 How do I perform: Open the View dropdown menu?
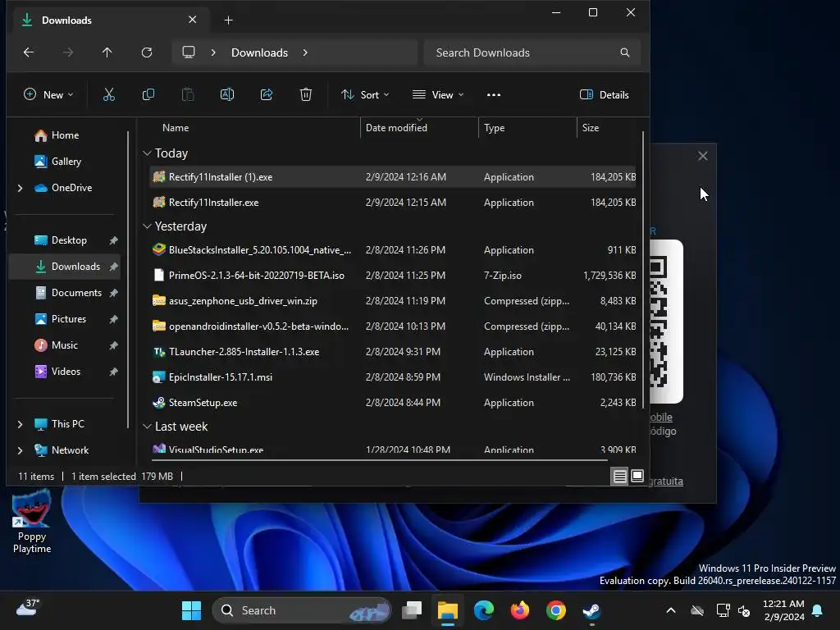coord(438,95)
